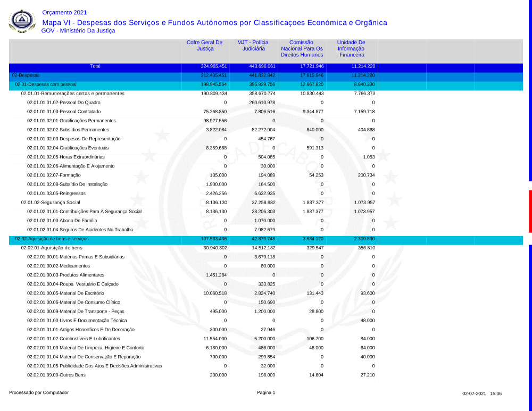Click the Pagina 1 footer label
Viewport: 532px width, 411px height.
coord(266,393)
